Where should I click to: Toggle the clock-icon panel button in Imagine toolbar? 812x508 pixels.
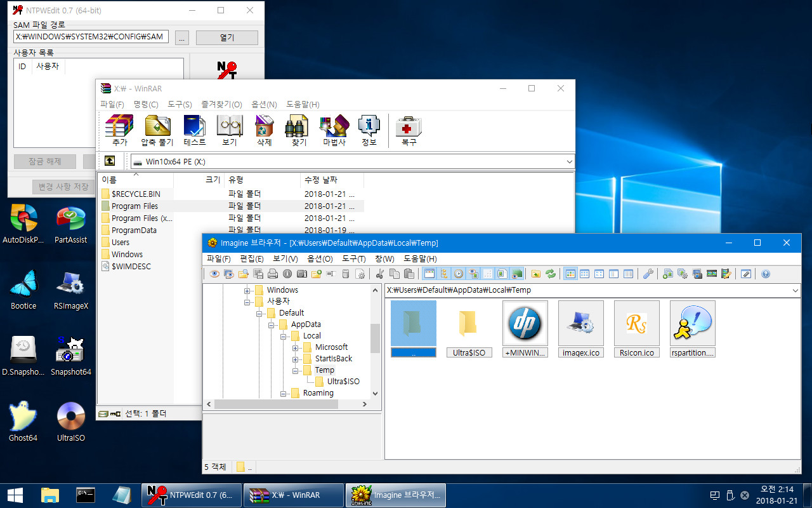pyautogui.click(x=458, y=274)
